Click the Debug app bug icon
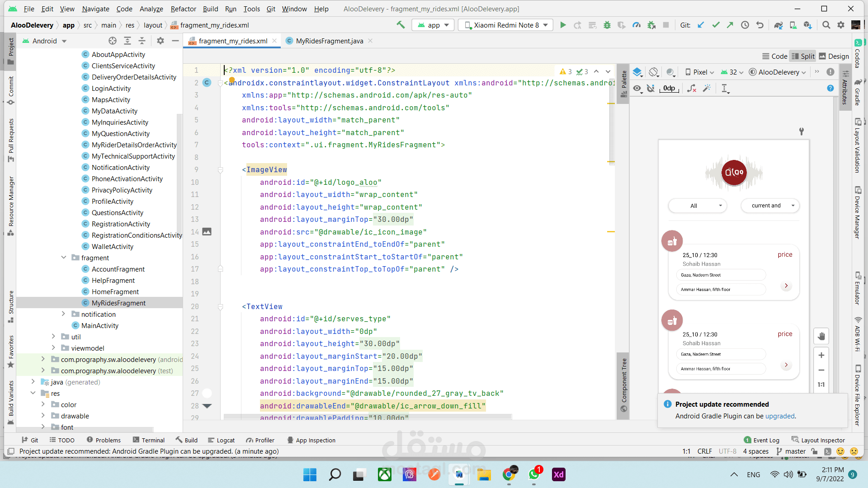 [x=607, y=25]
